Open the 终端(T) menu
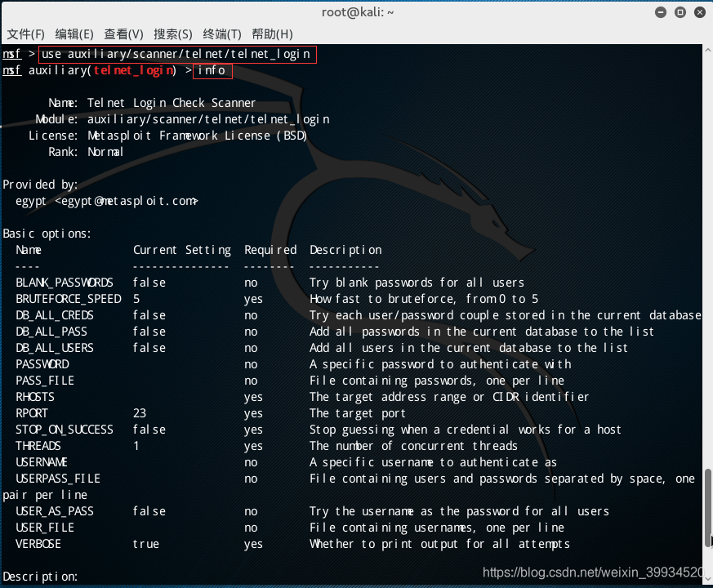The height and width of the screenshot is (588, 713). 222,34
